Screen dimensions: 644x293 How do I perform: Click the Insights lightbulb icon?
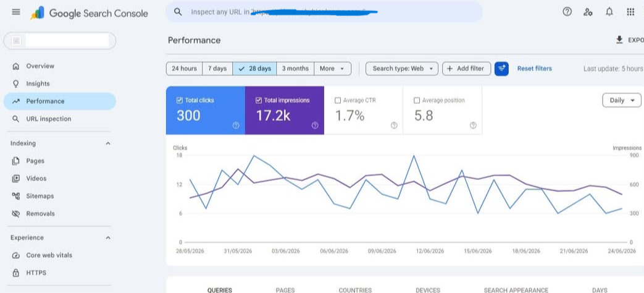15,83
